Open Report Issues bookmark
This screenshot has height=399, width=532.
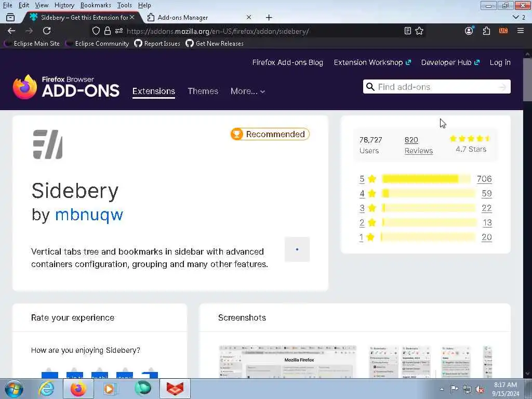[x=157, y=44]
